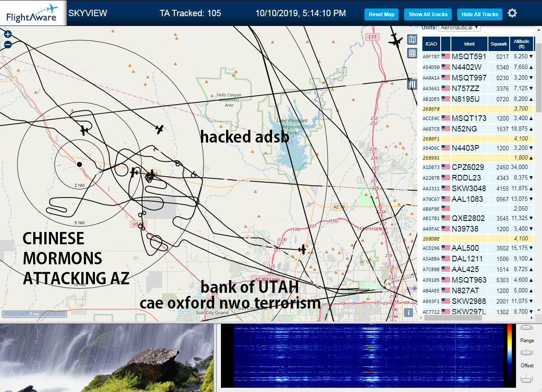Viewport: 542px width, 392px height.
Task: Toggle the grid overlay map icon
Action: 412,53
